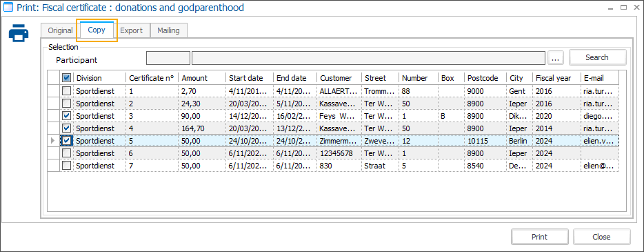Click the long participant name field
The width and height of the screenshot is (644, 252).
point(368,58)
